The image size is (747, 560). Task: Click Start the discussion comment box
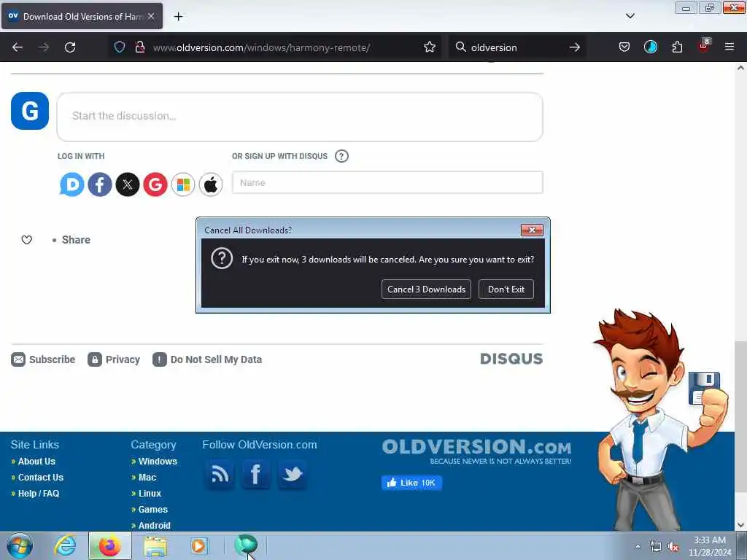[x=300, y=117]
